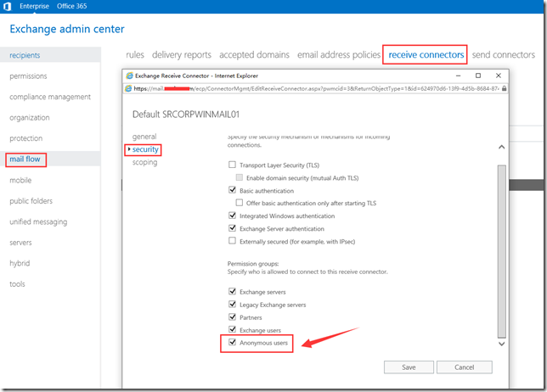Toggle Integrated Windows authentication checkbox

tap(232, 216)
